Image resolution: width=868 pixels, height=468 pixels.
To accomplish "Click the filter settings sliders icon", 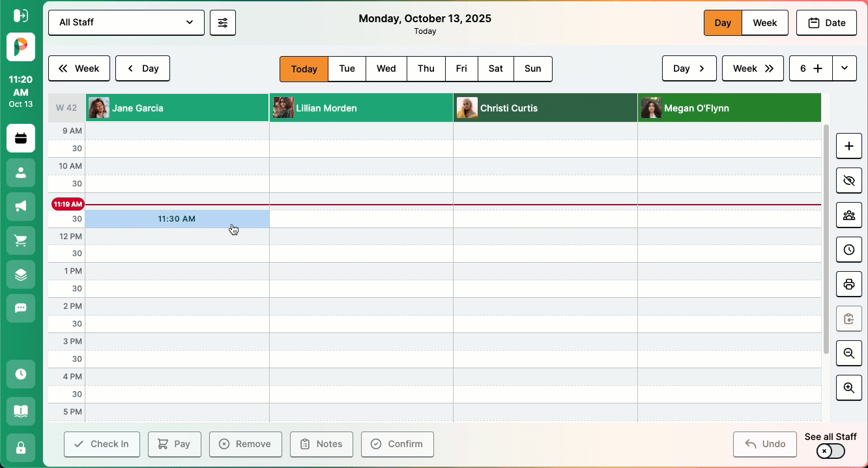I will click(x=223, y=23).
